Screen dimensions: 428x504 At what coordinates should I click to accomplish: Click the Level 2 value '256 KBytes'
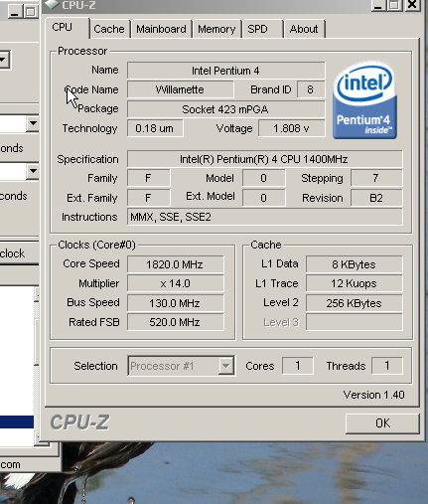tap(354, 303)
